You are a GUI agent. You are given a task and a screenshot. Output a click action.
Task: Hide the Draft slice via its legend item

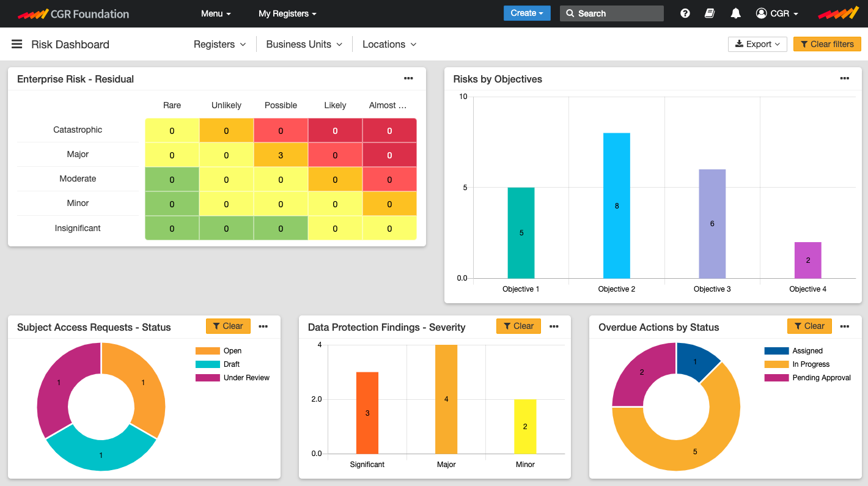[226, 364]
